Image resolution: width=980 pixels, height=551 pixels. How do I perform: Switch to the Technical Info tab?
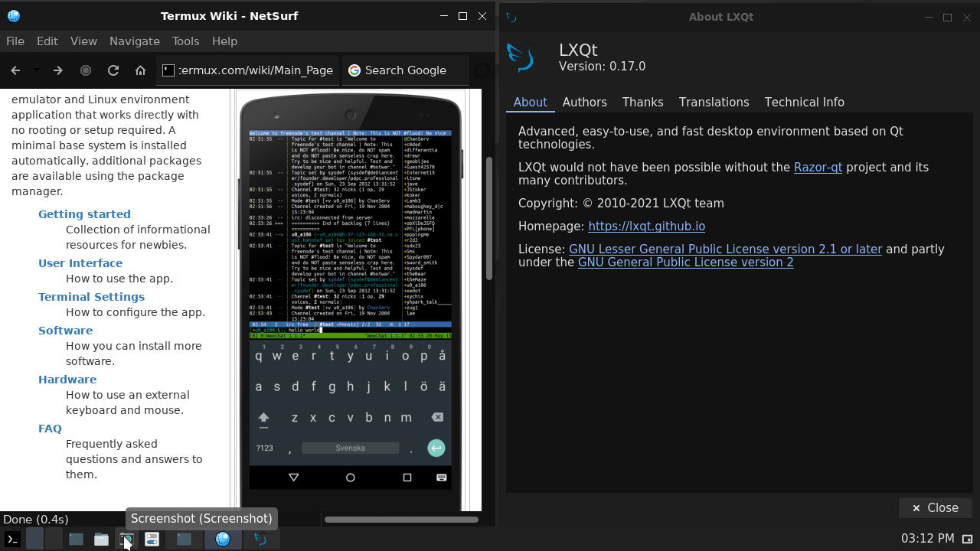pyautogui.click(x=804, y=102)
